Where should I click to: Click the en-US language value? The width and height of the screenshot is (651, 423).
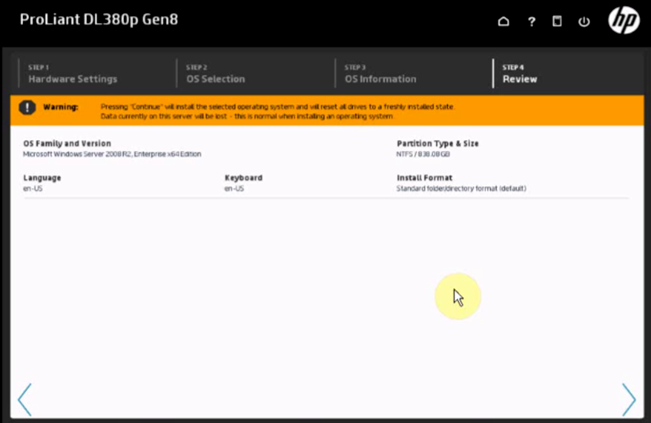click(x=33, y=188)
